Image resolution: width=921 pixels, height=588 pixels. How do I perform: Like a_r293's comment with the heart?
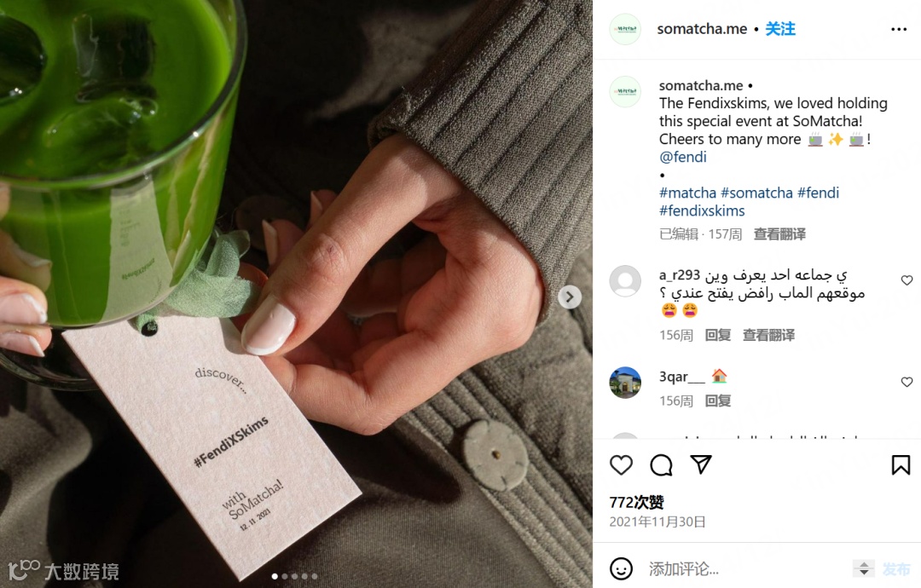[907, 280]
